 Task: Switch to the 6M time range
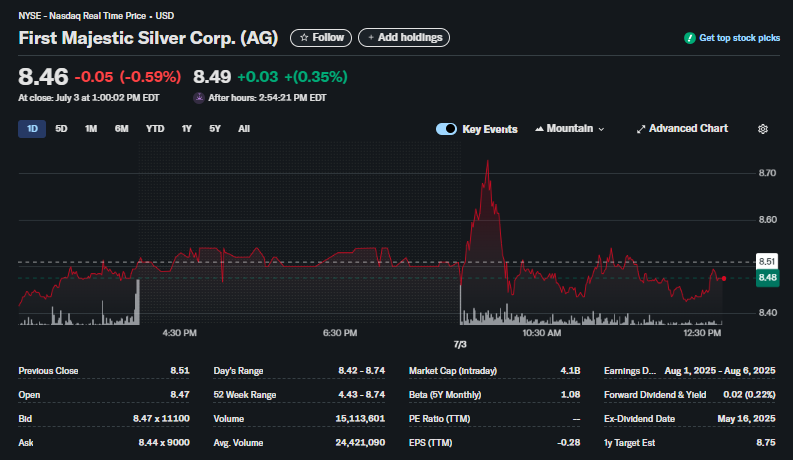(121, 129)
